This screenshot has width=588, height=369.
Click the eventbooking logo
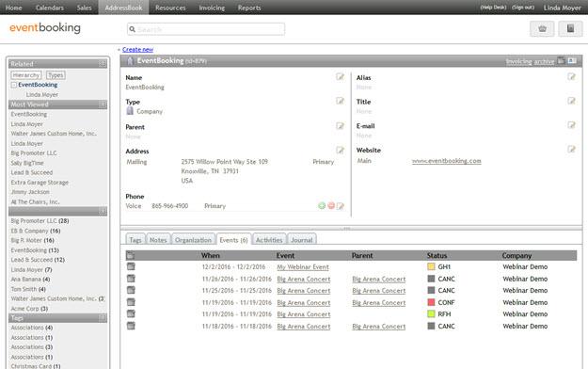pos(45,28)
